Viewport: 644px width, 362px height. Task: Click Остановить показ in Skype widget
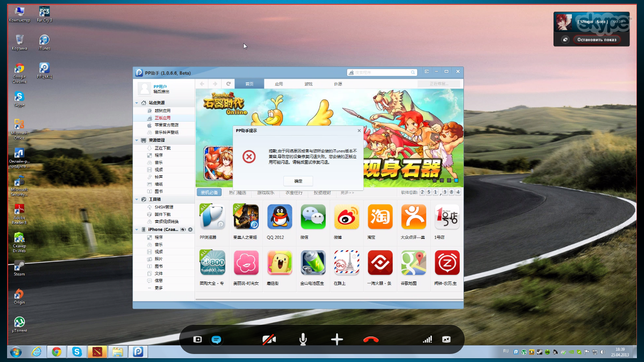point(596,40)
